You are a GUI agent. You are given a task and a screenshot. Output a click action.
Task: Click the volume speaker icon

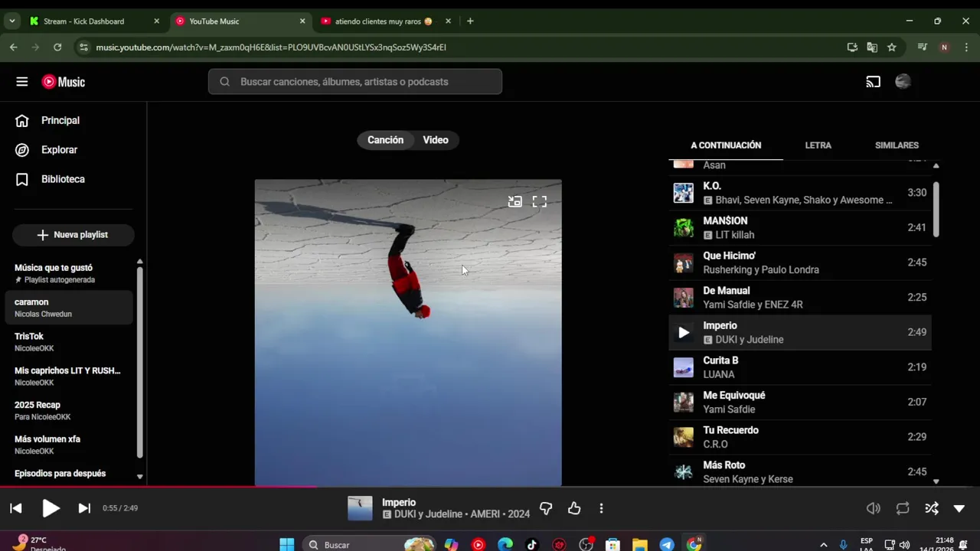click(874, 508)
